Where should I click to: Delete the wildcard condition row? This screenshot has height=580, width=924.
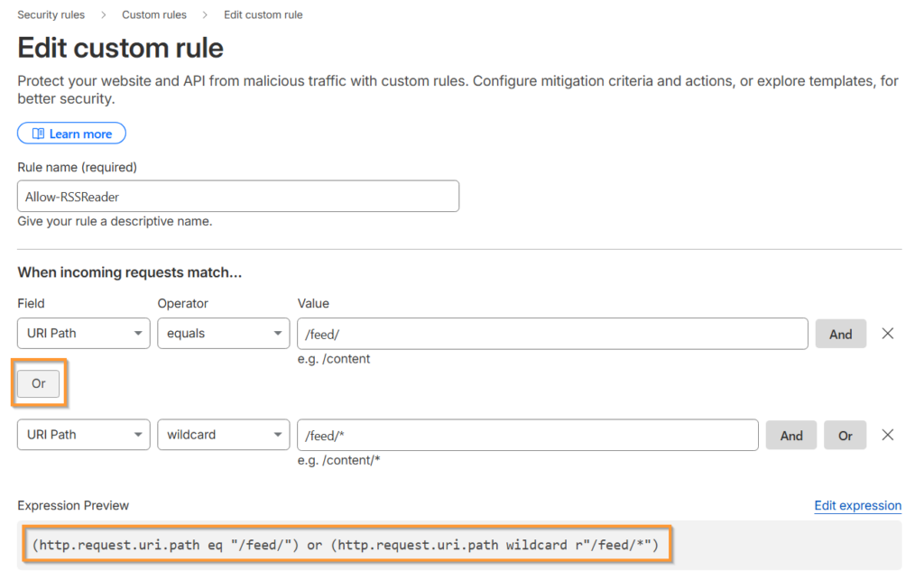[x=887, y=435]
